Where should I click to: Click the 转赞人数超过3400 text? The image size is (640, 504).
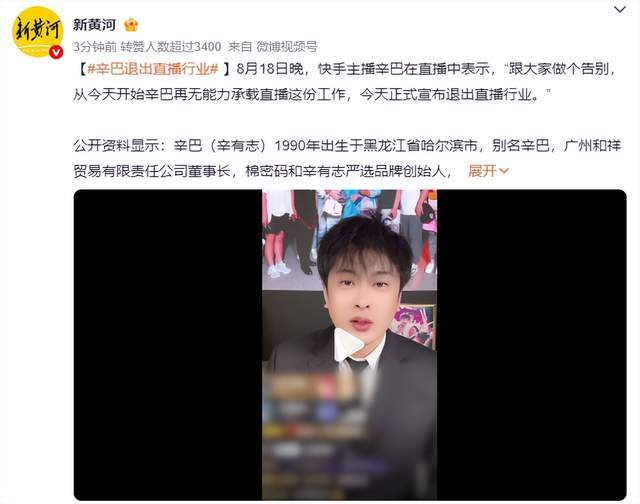[171, 47]
